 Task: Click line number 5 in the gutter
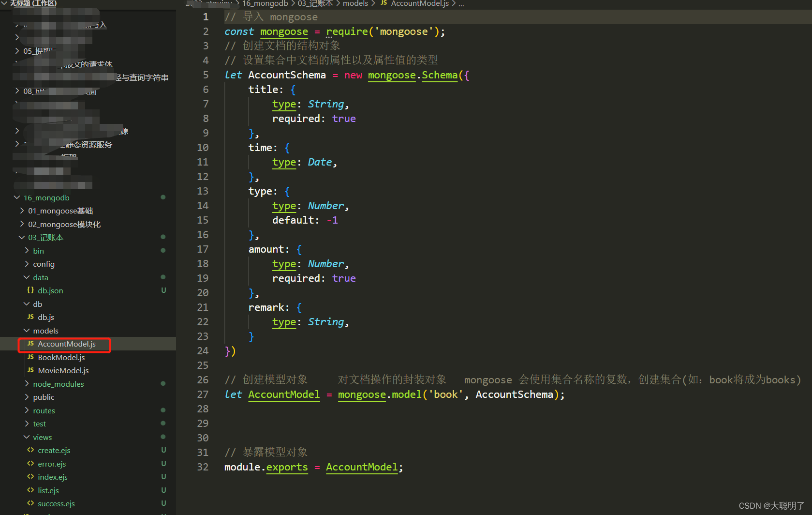click(x=206, y=75)
